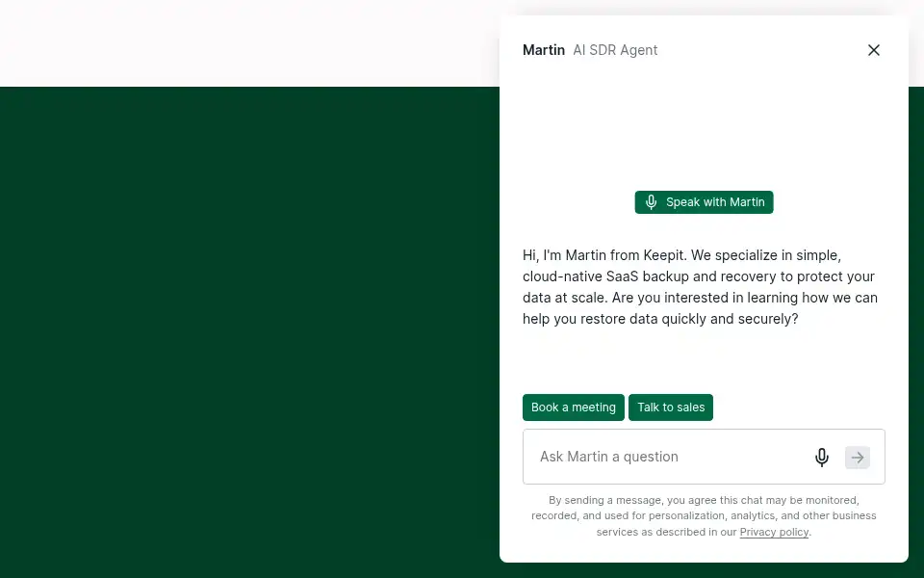This screenshot has width=924, height=578.
Task: Send the message with the arrow button
Action: pyautogui.click(x=858, y=457)
